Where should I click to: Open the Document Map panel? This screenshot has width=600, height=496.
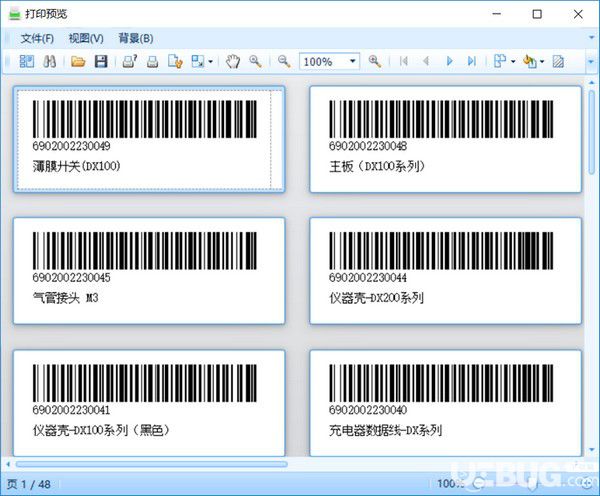tap(26, 61)
